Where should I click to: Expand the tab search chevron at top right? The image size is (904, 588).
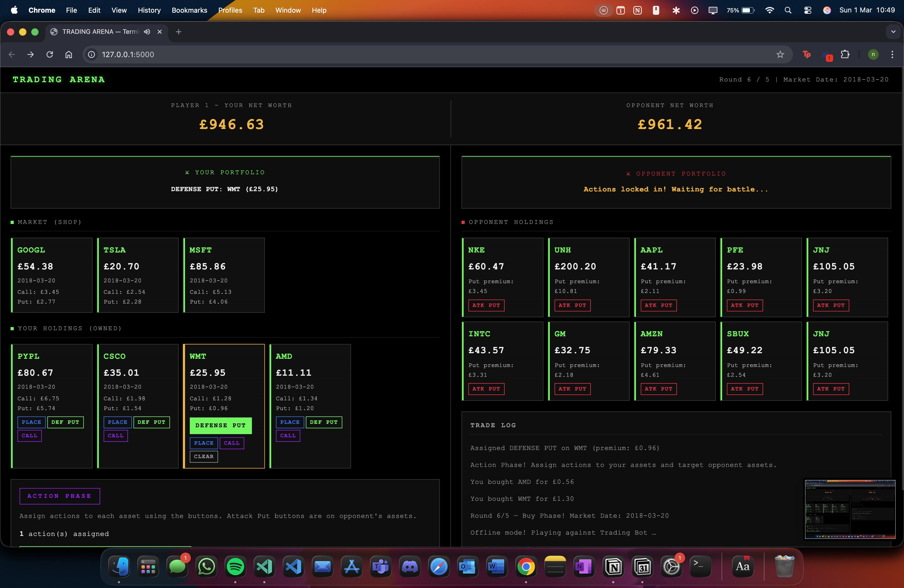[893, 32]
